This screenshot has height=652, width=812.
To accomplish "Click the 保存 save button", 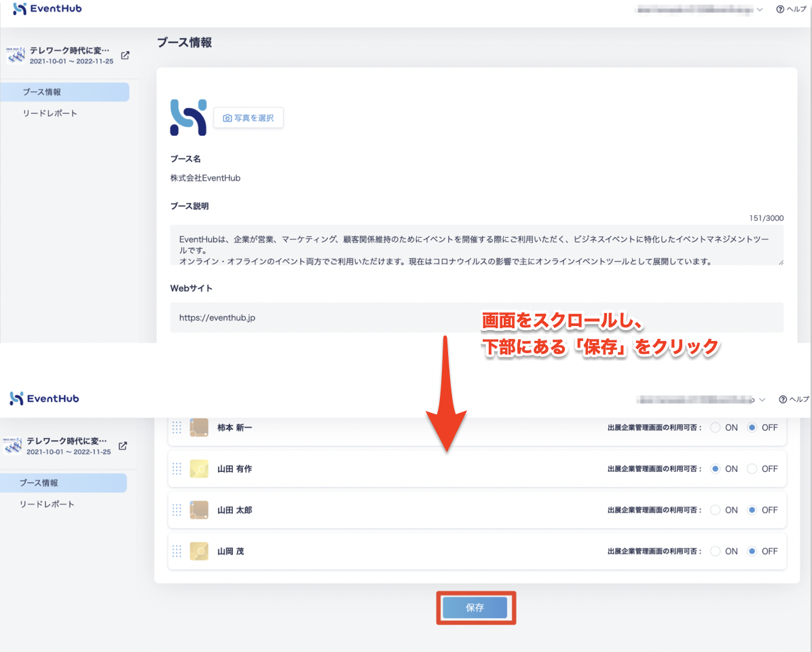I will [475, 608].
